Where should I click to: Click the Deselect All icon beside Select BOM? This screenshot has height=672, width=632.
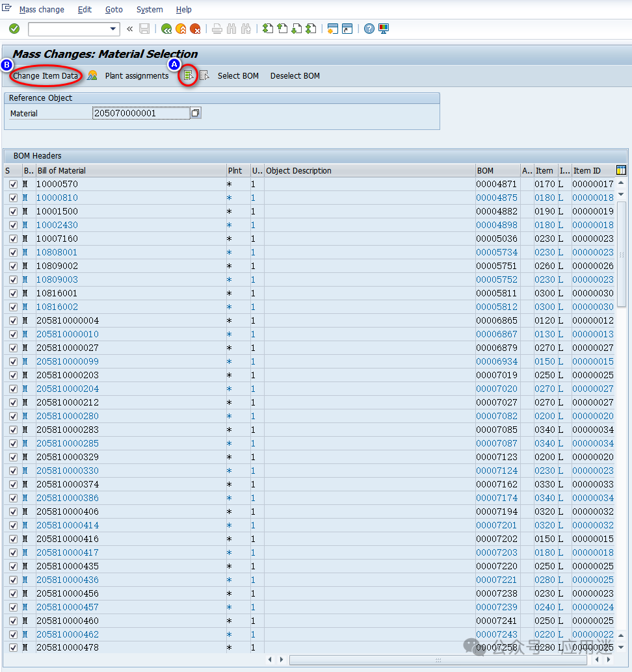point(205,75)
